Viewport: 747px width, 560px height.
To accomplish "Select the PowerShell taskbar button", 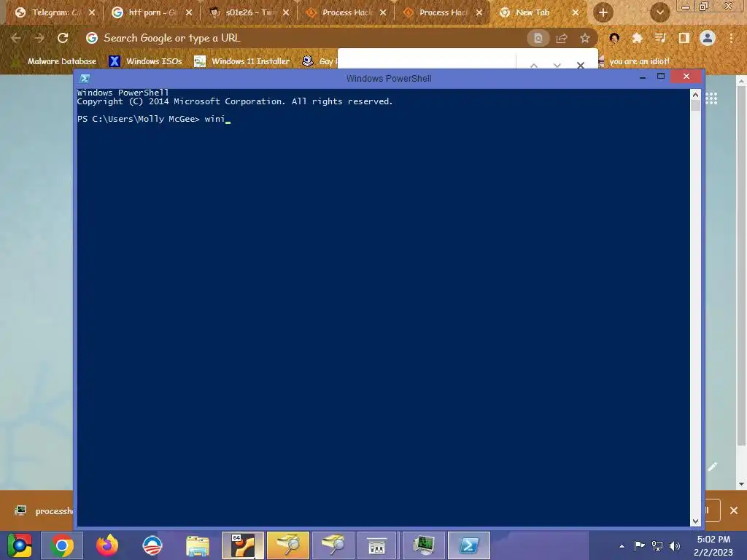I will pos(469,545).
